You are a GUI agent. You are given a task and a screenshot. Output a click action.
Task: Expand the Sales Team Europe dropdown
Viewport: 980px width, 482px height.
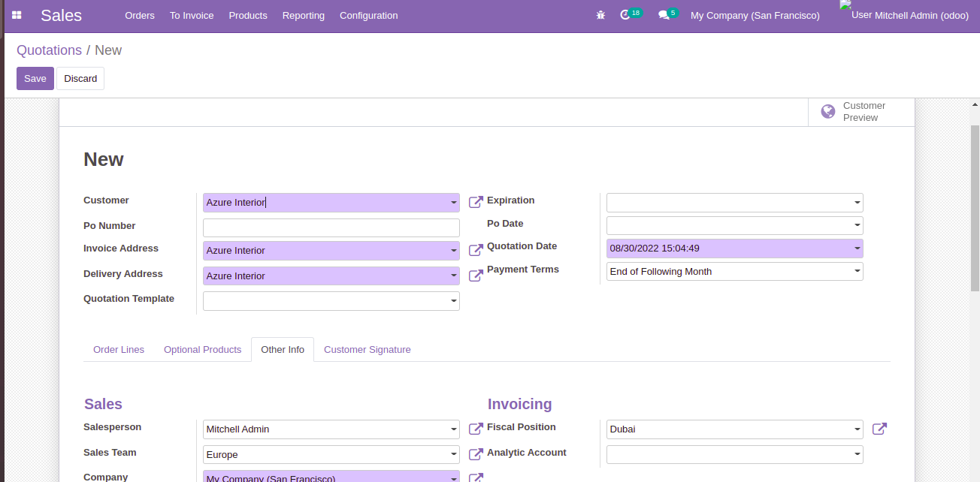point(453,454)
